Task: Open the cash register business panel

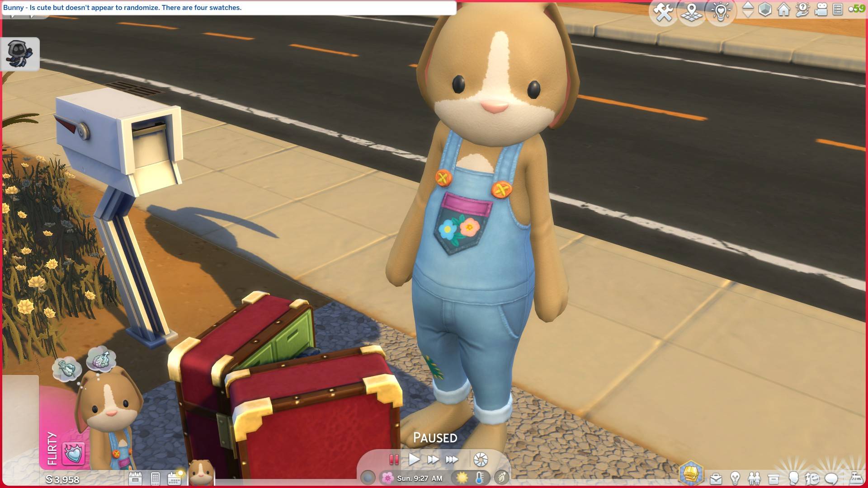Action: click(856, 478)
